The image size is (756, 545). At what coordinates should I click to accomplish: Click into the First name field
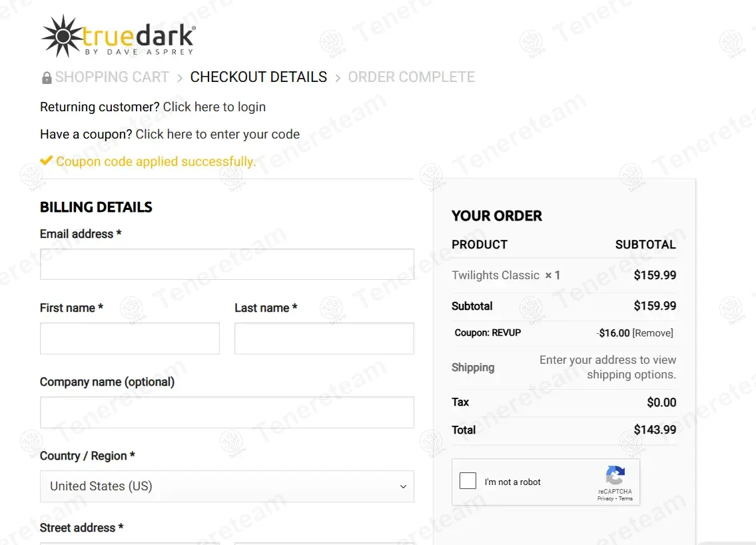[129, 338]
